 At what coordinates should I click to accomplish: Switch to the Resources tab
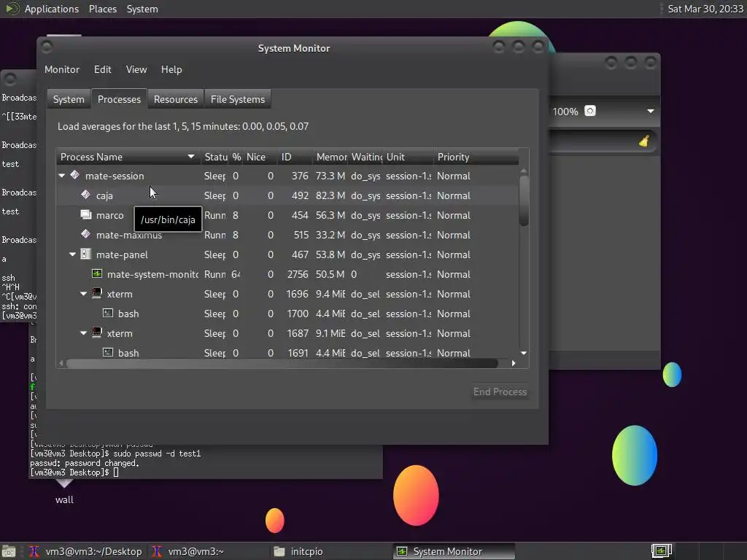[x=175, y=99]
